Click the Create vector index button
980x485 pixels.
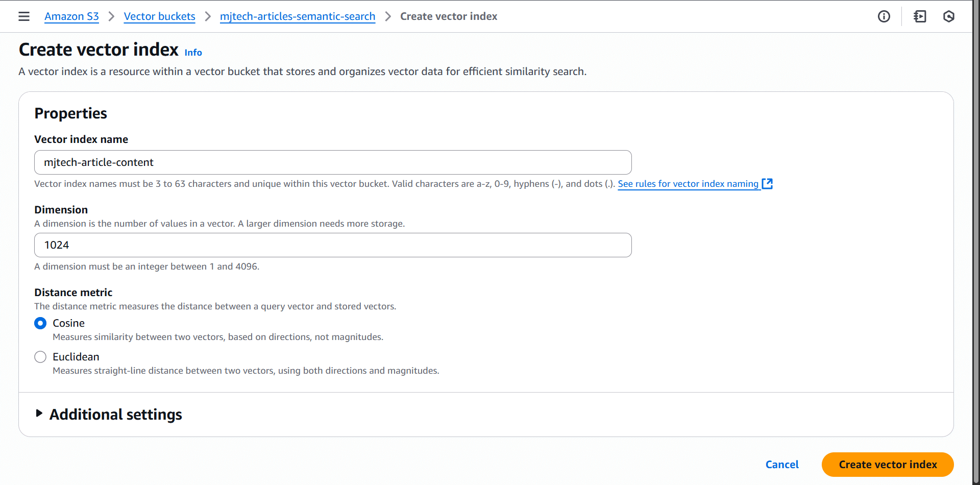click(888, 464)
